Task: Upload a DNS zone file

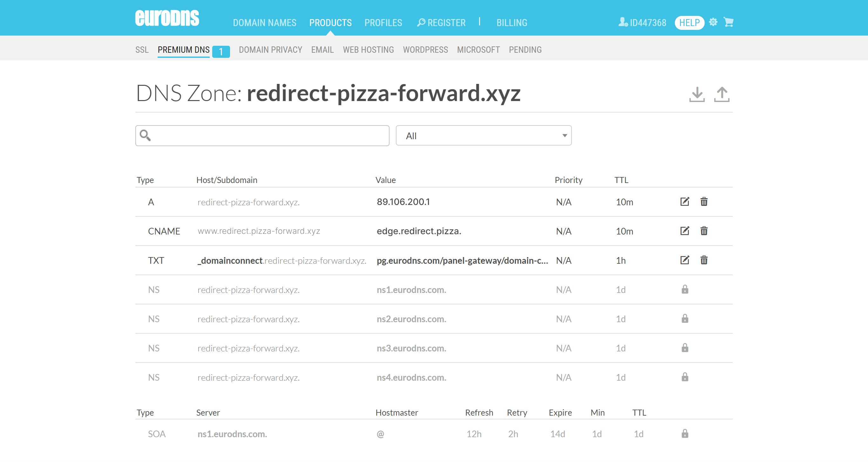Action: (x=722, y=94)
